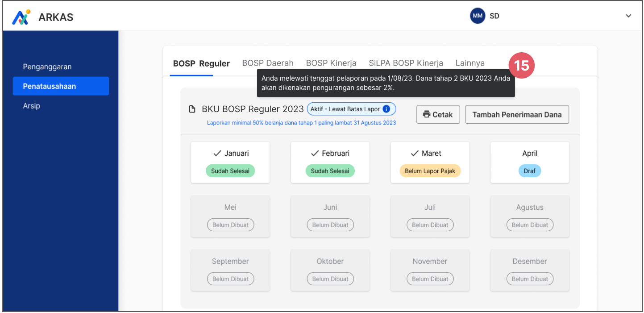Click the blue deadline notice about 31 Agustus 2023
Image resolution: width=644 pixels, height=313 pixels.
point(301,123)
